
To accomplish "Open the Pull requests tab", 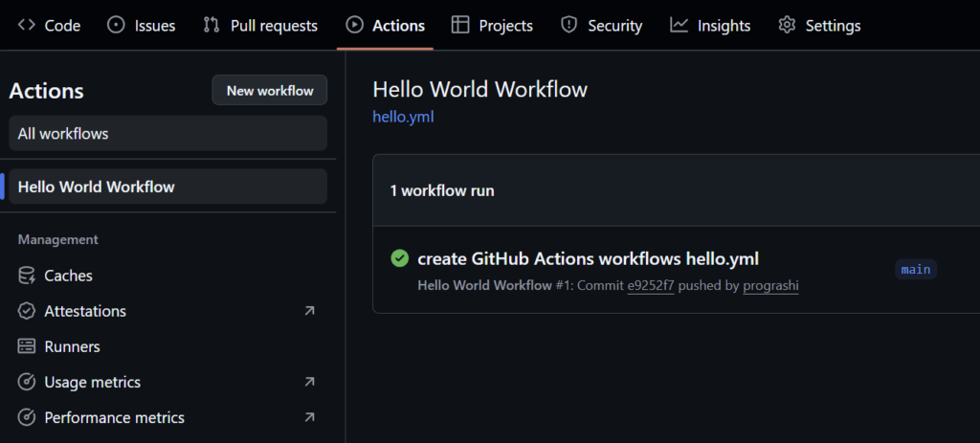I will (261, 26).
